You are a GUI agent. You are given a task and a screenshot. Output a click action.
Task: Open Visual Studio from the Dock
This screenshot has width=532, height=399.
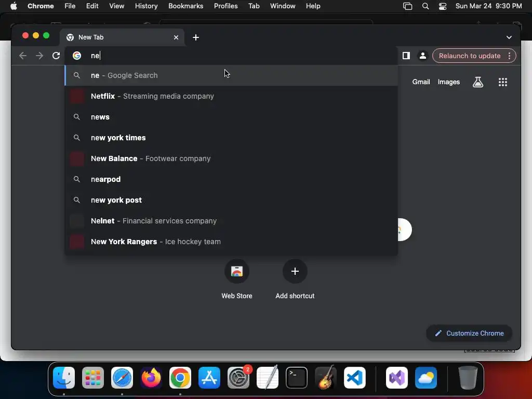(396, 378)
